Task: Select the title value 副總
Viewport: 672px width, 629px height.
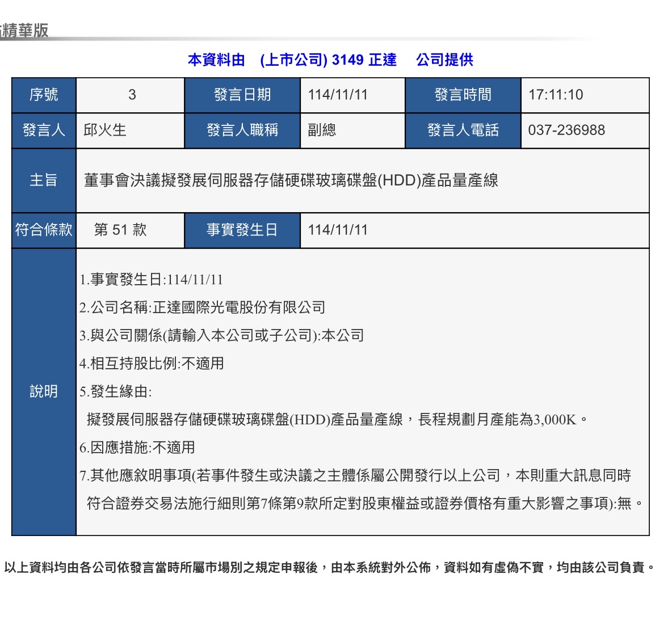Action: (322, 130)
